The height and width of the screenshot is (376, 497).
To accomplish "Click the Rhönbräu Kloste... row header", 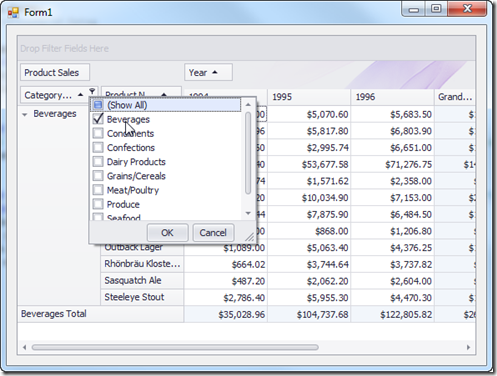I will (x=142, y=264).
